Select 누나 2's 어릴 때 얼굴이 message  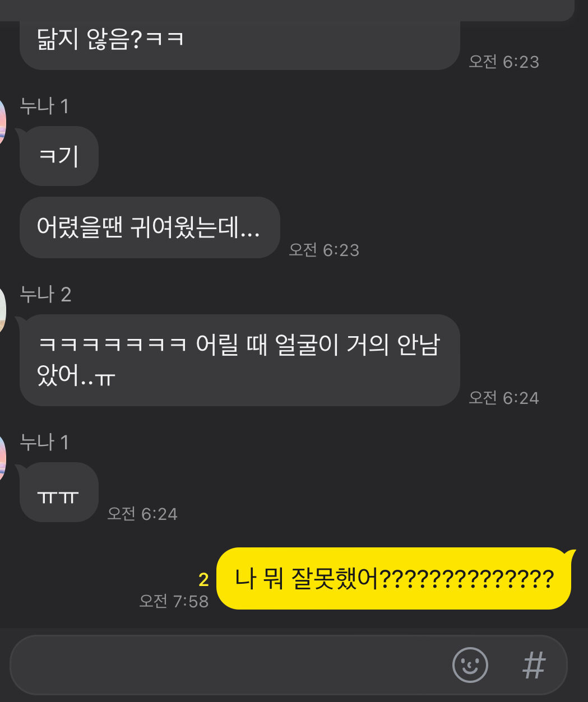[x=240, y=360]
